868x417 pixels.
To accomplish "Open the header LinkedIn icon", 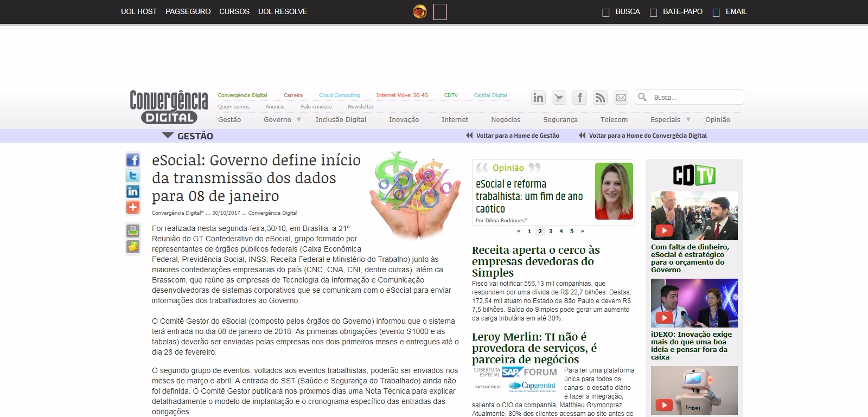I will tap(538, 98).
